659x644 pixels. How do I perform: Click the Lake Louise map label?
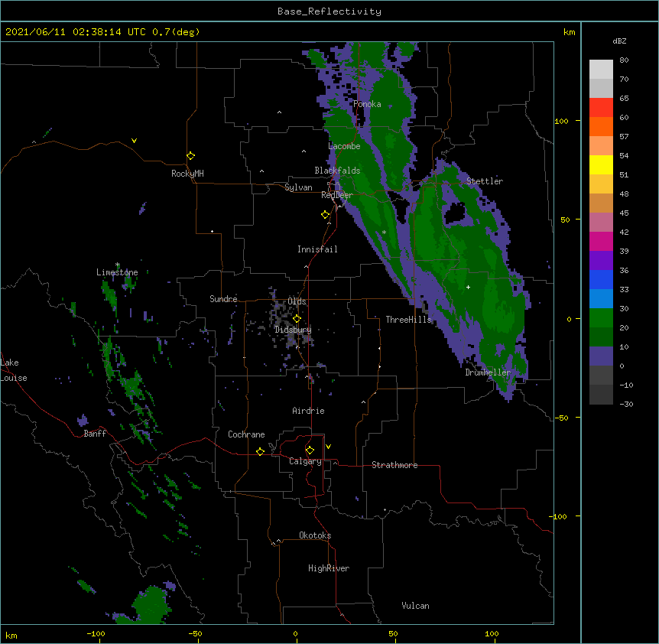pos(14,370)
